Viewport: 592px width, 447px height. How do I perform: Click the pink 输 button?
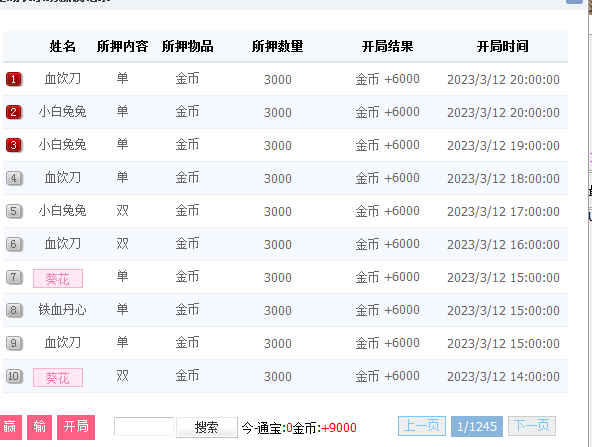tap(39, 427)
